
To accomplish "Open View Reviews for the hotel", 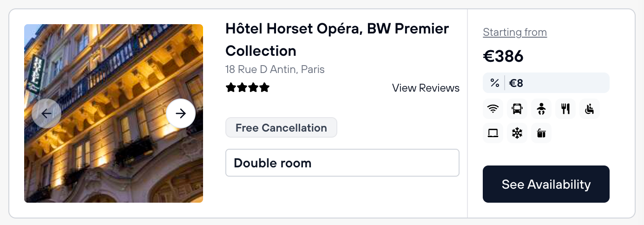I will point(426,88).
